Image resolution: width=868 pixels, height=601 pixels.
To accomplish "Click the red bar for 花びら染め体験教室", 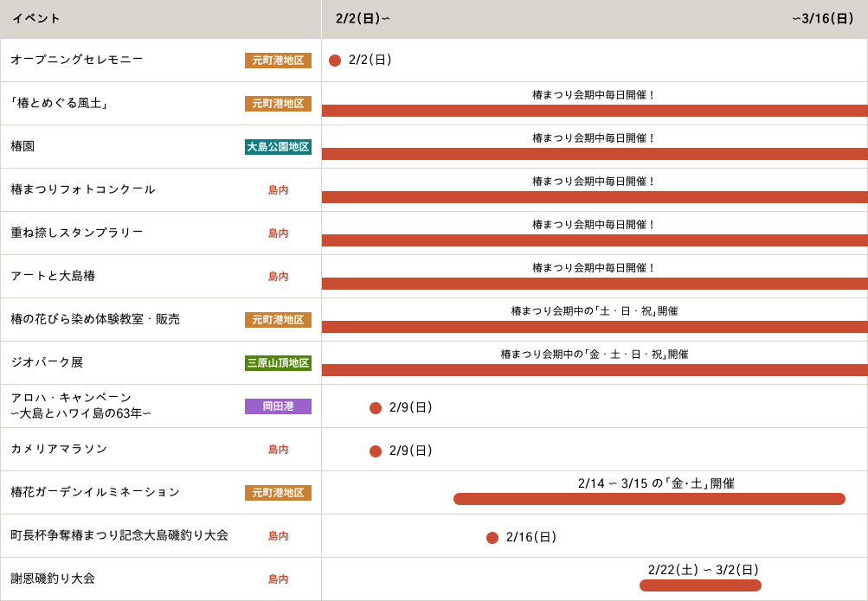I will 595,327.
